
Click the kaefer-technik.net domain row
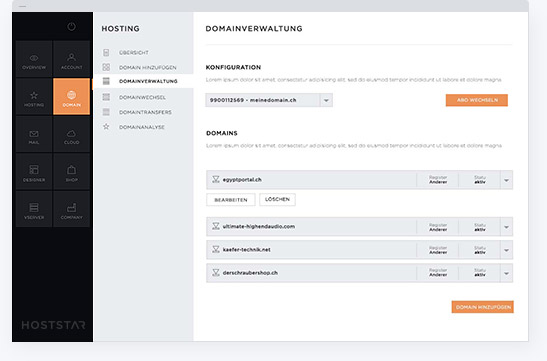pyautogui.click(x=359, y=250)
